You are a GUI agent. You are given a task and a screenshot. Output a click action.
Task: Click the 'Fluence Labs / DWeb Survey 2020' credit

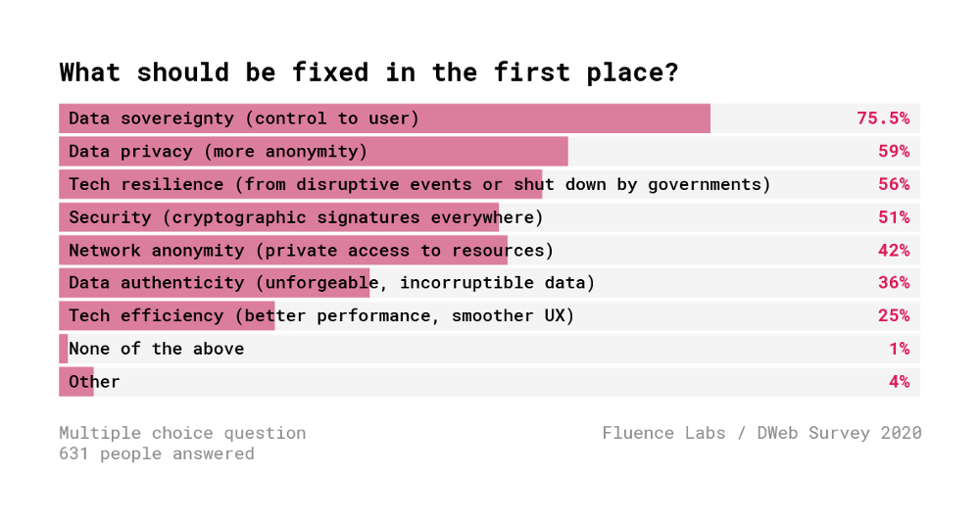(761, 433)
